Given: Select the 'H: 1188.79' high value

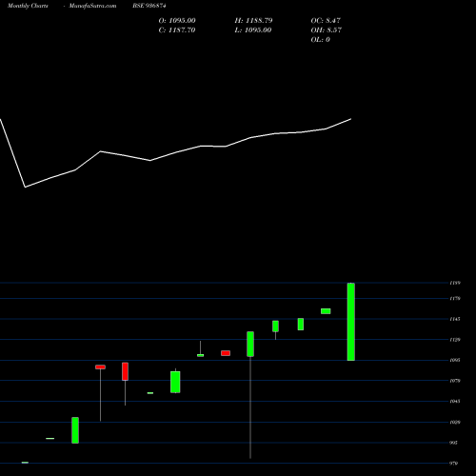Looking at the screenshot, I should click(253, 21).
